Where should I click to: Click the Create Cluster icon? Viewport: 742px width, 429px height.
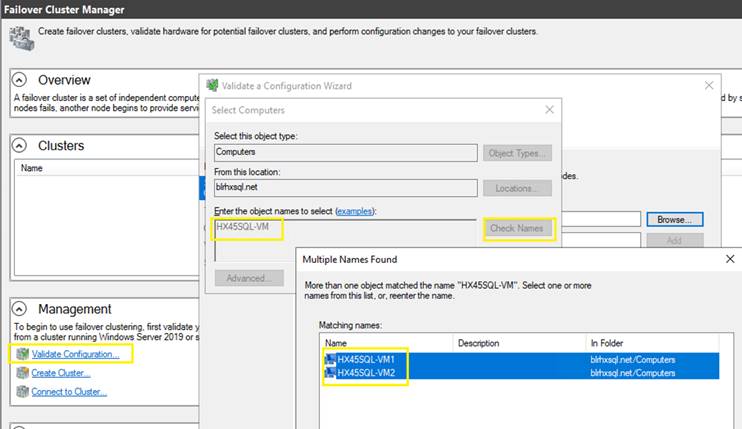(x=22, y=373)
